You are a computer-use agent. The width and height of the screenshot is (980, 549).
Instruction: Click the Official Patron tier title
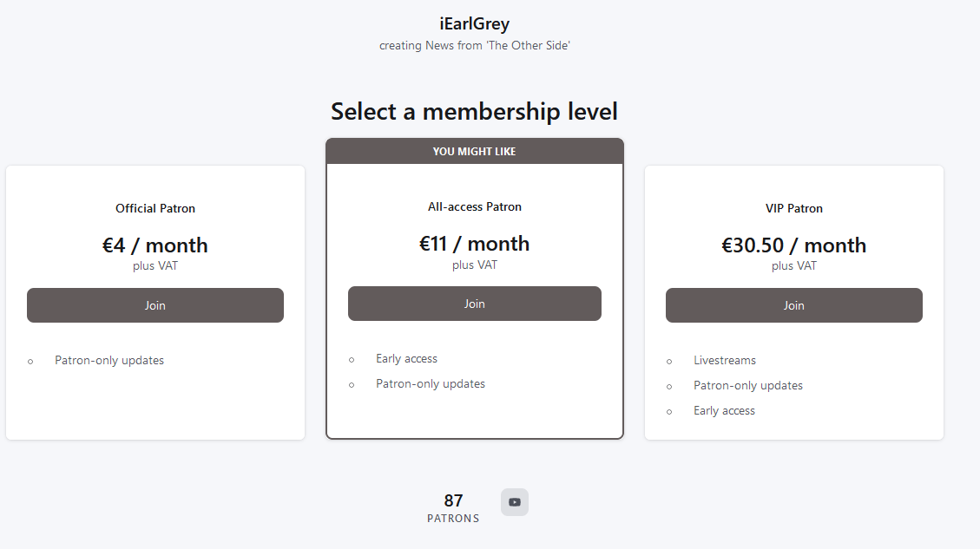pos(155,209)
